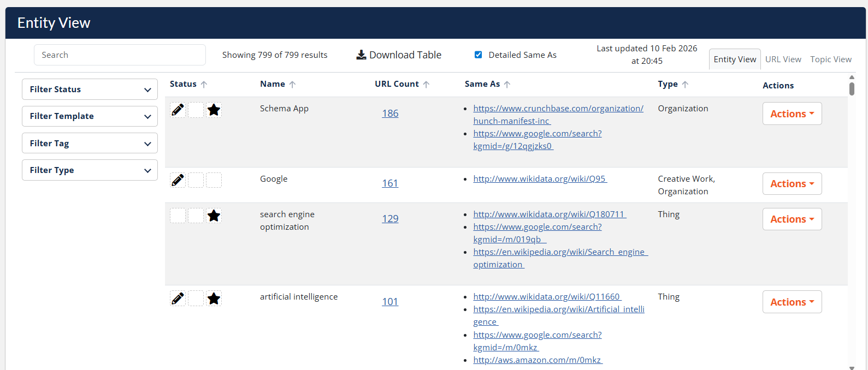Click the 'Last updated 10 Feb 2026' text
Viewport: 868px width, 370px height.
[x=647, y=49]
